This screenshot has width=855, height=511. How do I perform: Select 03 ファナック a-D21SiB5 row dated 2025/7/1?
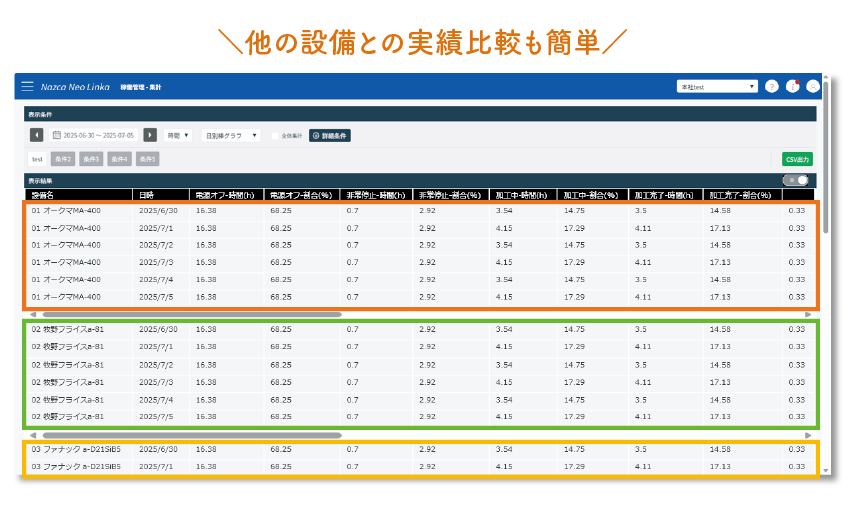pyautogui.click(x=420, y=467)
